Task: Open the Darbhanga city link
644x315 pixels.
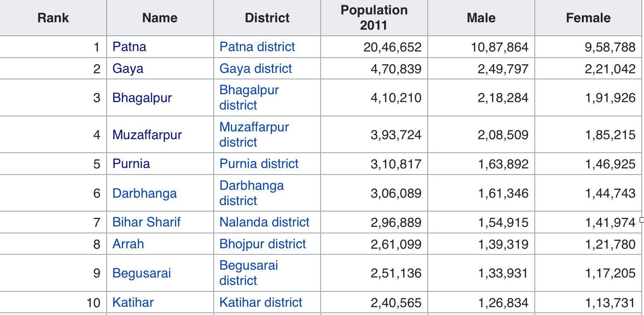Action: [x=145, y=193]
